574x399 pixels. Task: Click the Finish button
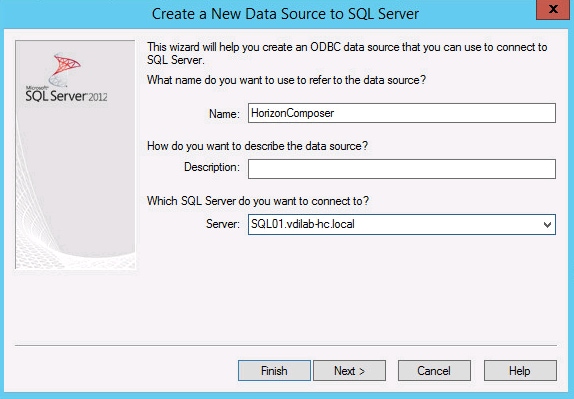(x=274, y=371)
